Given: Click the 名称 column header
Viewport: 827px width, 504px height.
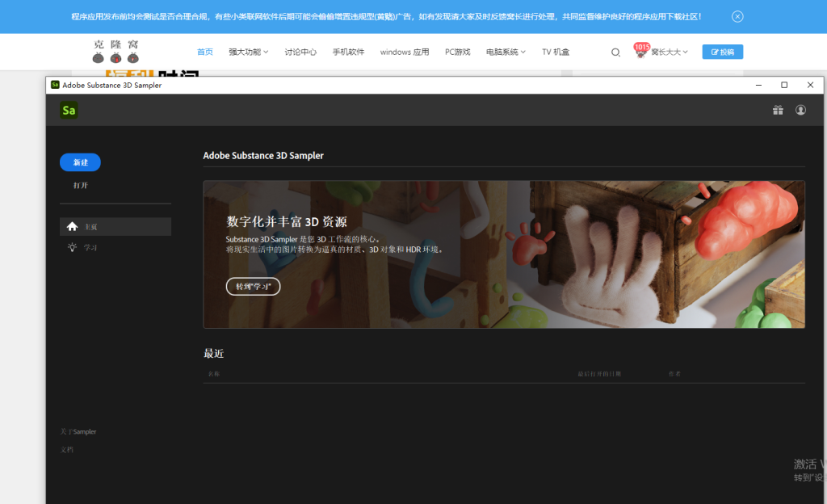Looking at the screenshot, I should point(213,374).
